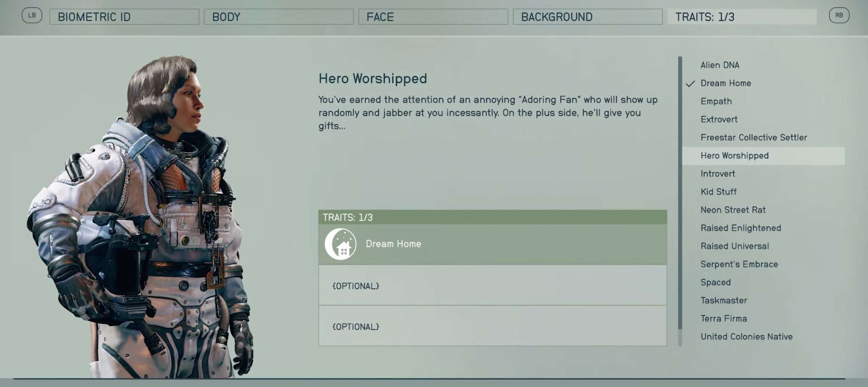Click the LB bumper icon
This screenshot has width=868, height=387.
[32, 15]
